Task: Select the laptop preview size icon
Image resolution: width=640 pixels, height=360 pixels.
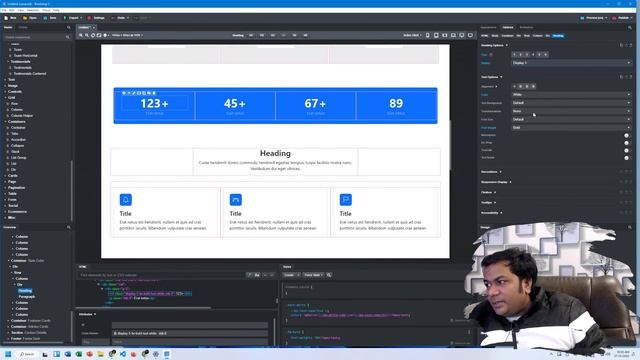Action: click(453, 36)
